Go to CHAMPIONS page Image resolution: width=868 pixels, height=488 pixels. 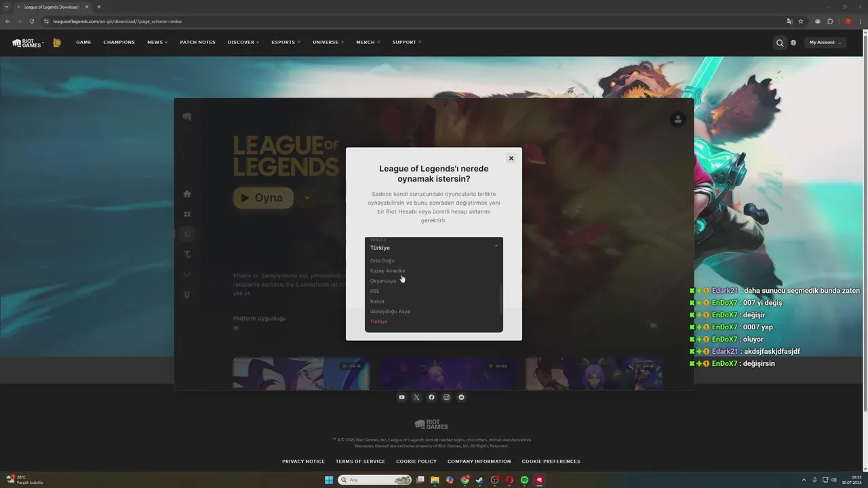[x=119, y=42]
